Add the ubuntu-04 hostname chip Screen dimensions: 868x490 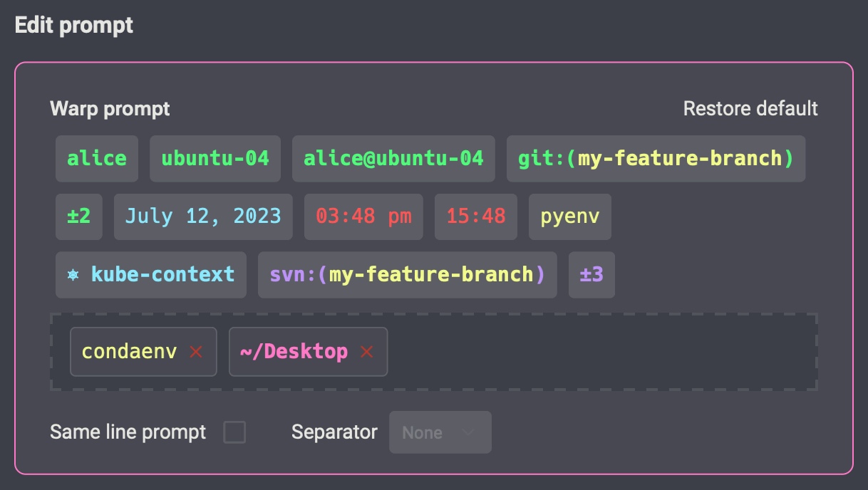point(215,159)
